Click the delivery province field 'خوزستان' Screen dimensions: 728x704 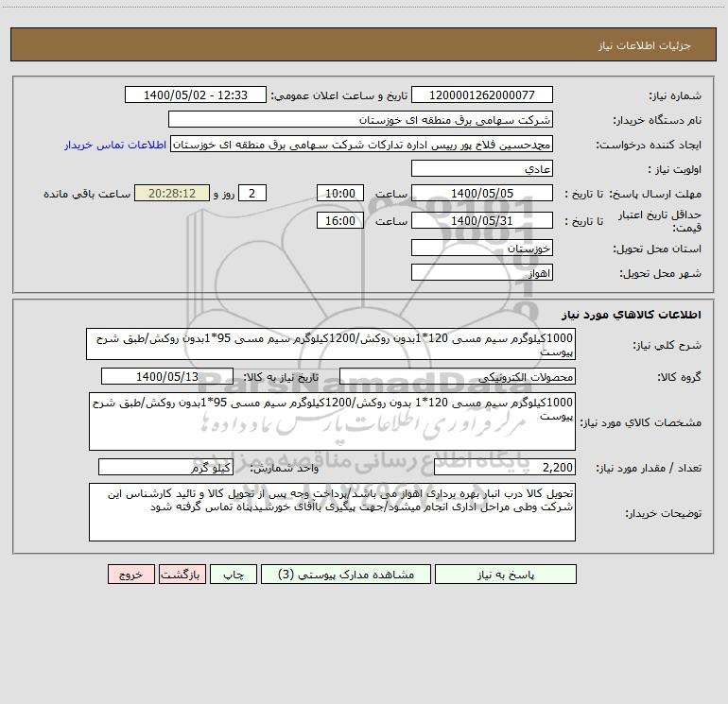(482, 248)
